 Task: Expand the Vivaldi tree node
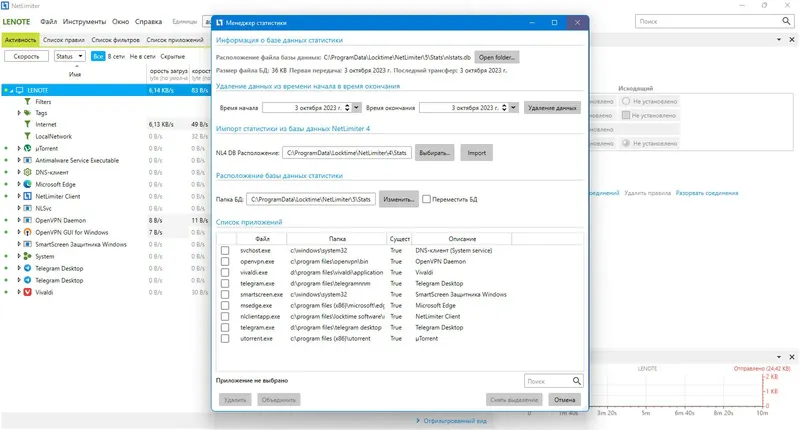(x=19, y=292)
